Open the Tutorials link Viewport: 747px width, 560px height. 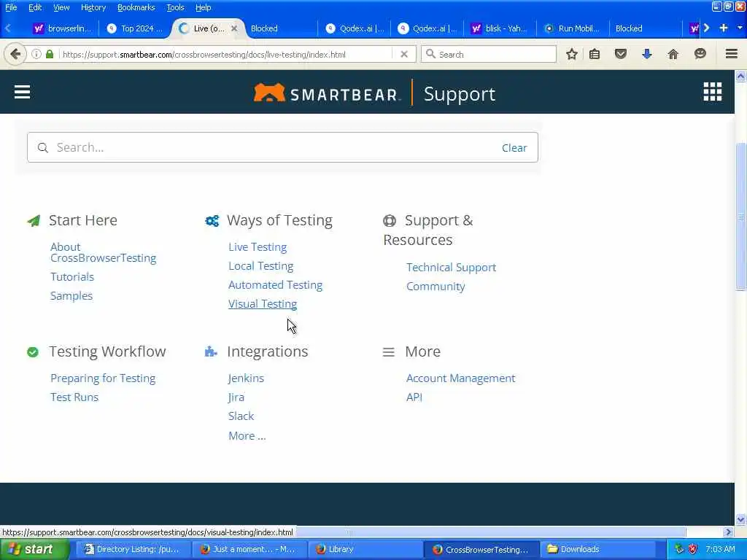[x=72, y=276]
